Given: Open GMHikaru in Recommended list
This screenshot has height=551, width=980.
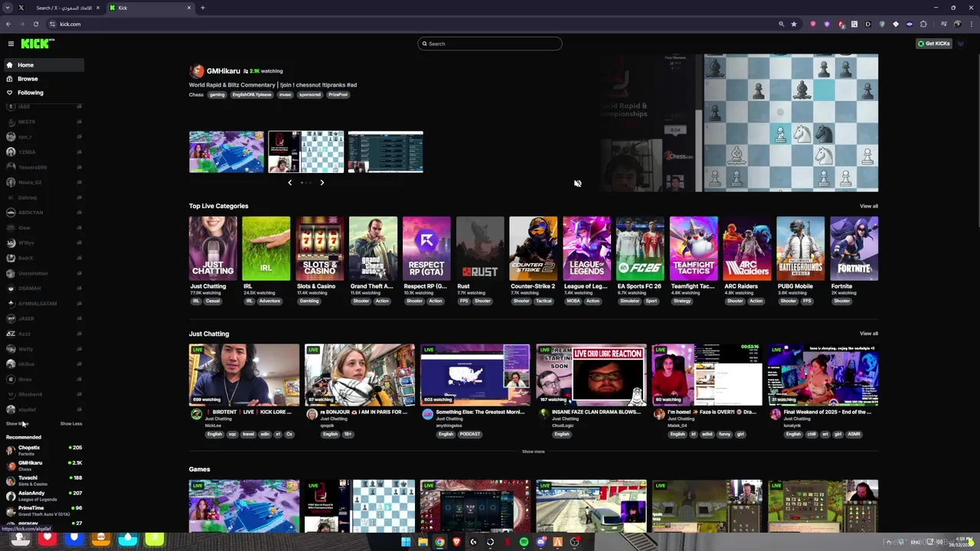Looking at the screenshot, I should pyautogui.click(x=44, y=465).
